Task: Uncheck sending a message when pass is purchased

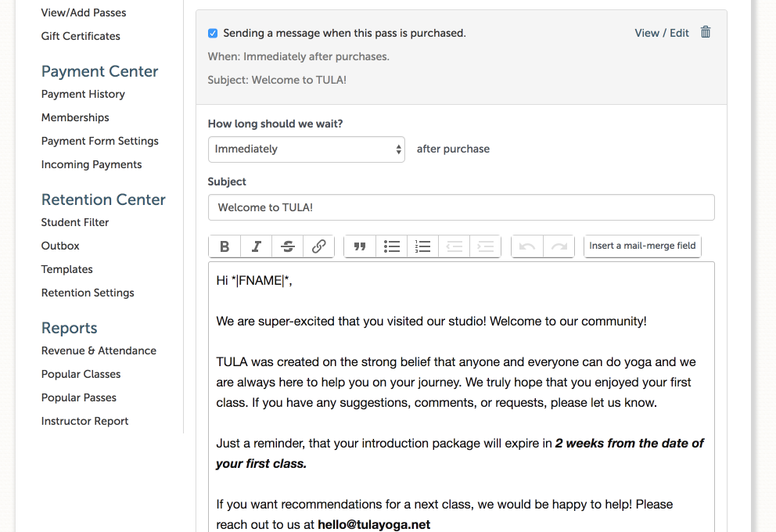Action: click(x=213, y=33)
